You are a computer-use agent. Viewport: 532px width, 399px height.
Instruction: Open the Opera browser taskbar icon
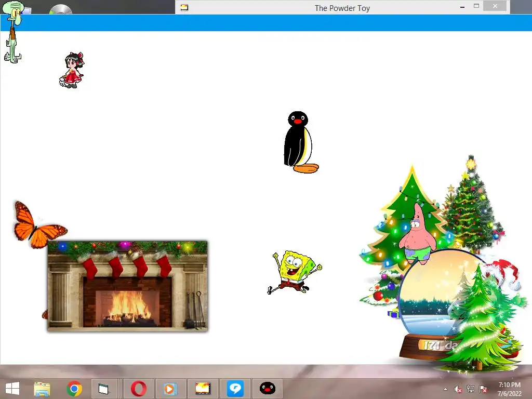[x=138, y=389]
